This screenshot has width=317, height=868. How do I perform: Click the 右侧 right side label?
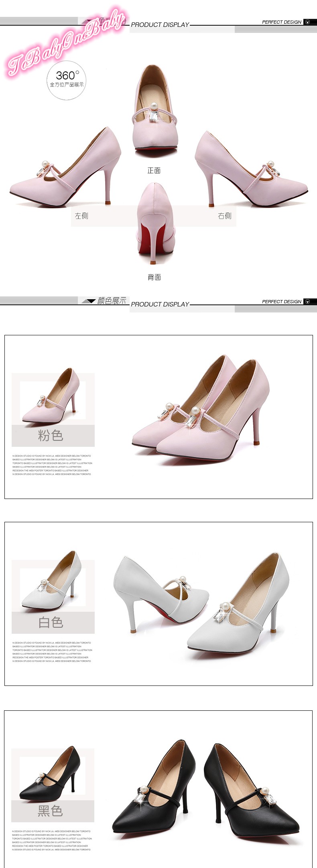point(225,216)
